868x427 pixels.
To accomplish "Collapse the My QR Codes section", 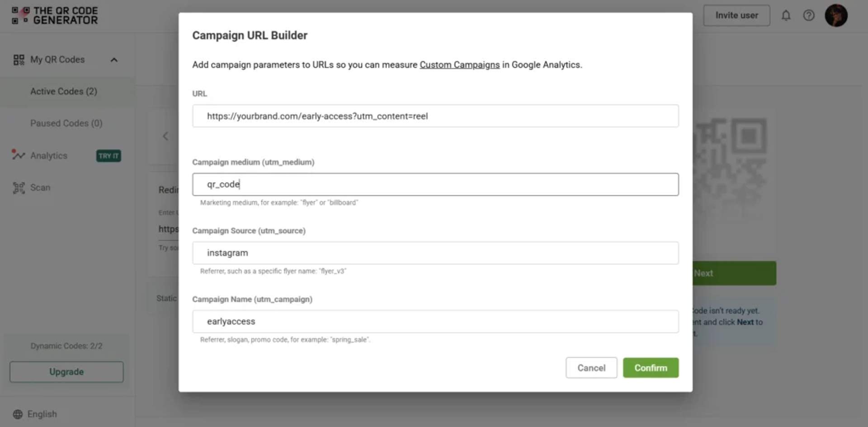I will pos(114,60).
